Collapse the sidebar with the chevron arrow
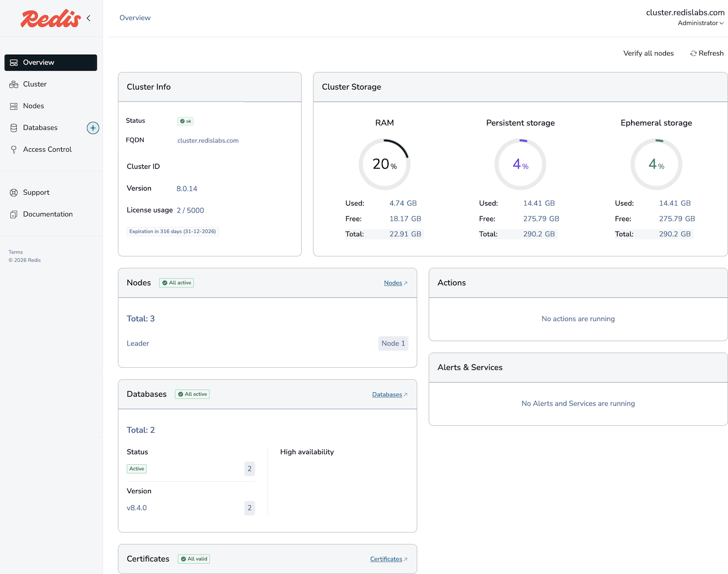The width and height of the screenshot is (728, 574). 89,18
